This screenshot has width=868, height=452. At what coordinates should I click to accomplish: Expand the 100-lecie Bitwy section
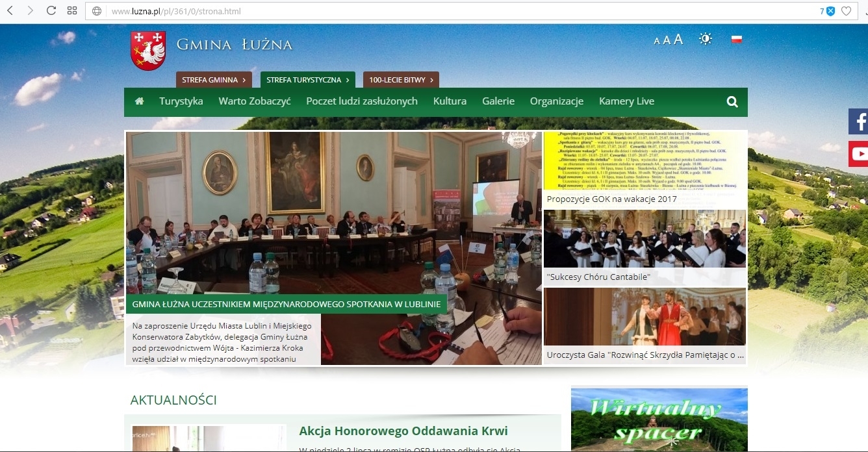[x=401, y=80]
